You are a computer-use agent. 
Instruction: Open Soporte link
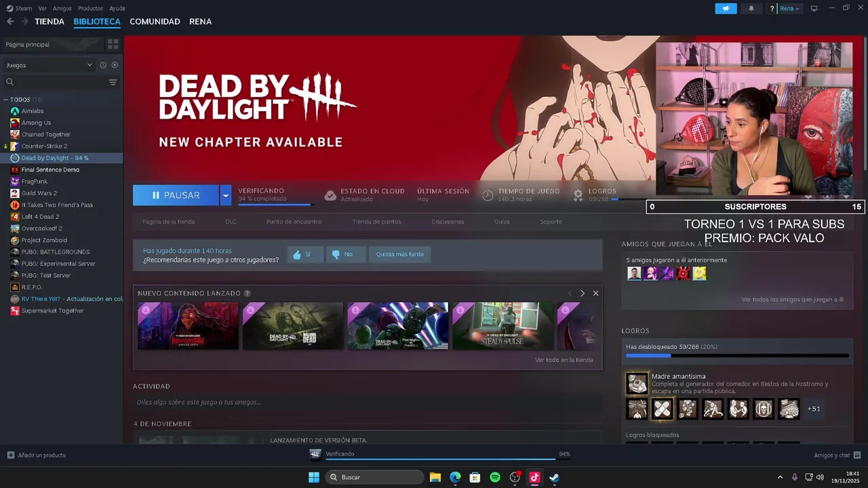(x=551, y=222)
